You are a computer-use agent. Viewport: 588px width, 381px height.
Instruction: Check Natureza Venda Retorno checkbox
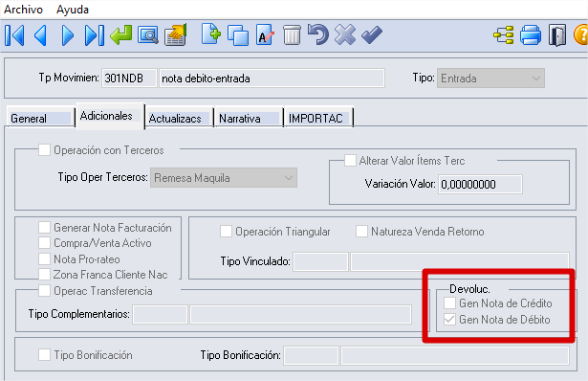pos(361,232)
